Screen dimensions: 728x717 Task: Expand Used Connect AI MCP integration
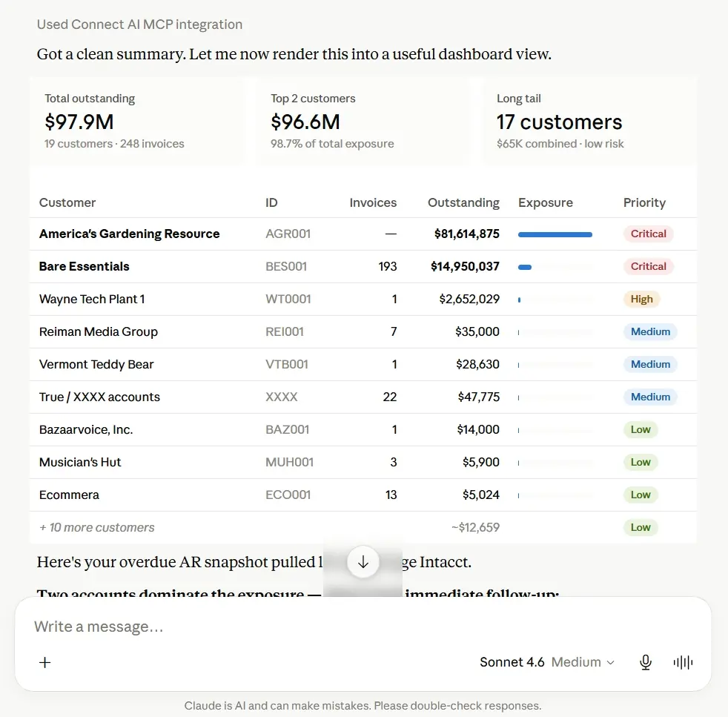(x=140, y=24)
